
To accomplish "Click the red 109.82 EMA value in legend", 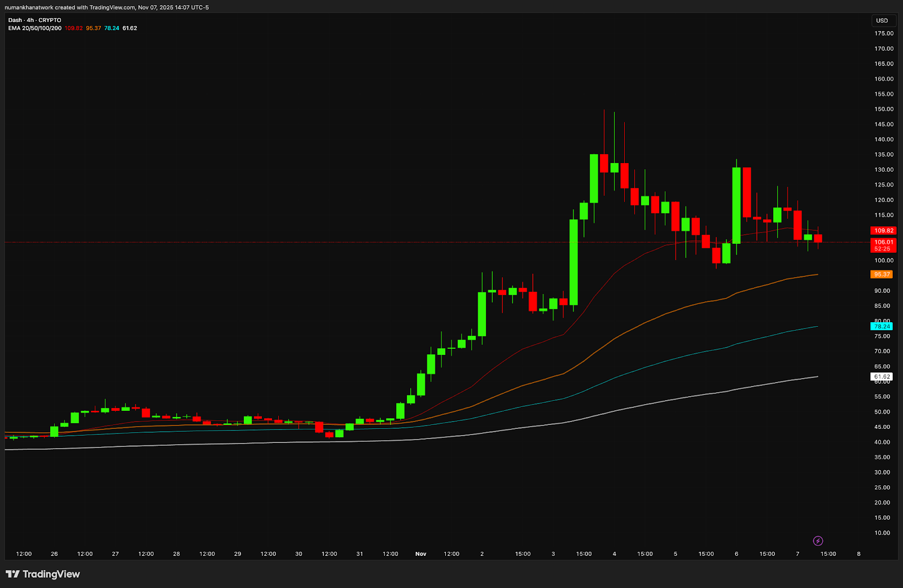I will [x=73, y=28].
